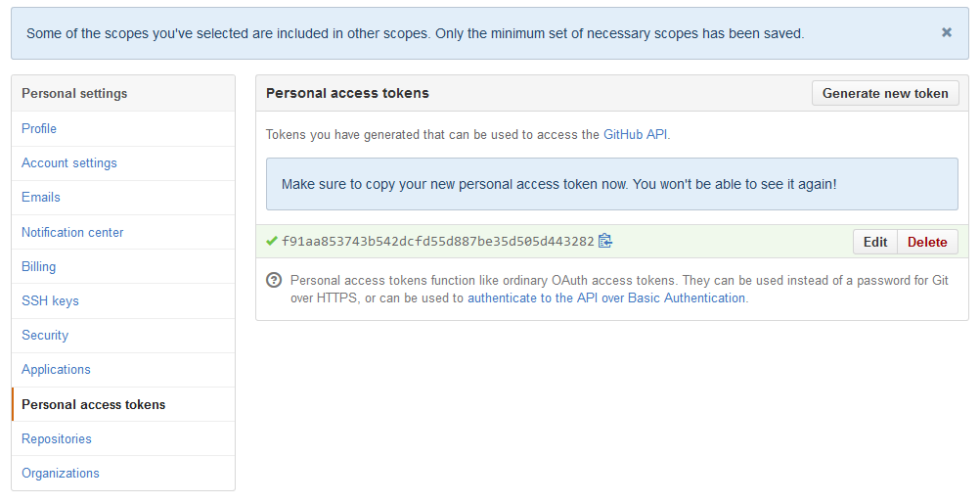
Task: Open SSH keys settings
Action: (x=50, y=300)
